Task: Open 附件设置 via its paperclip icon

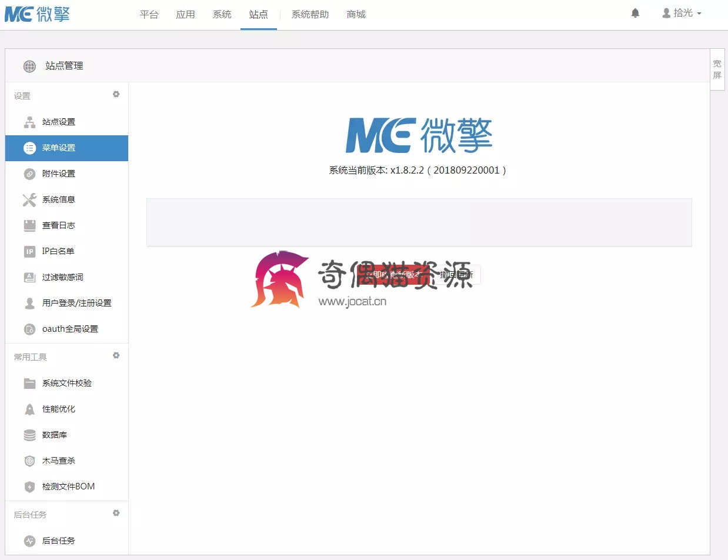Action: tap(29, 174)
